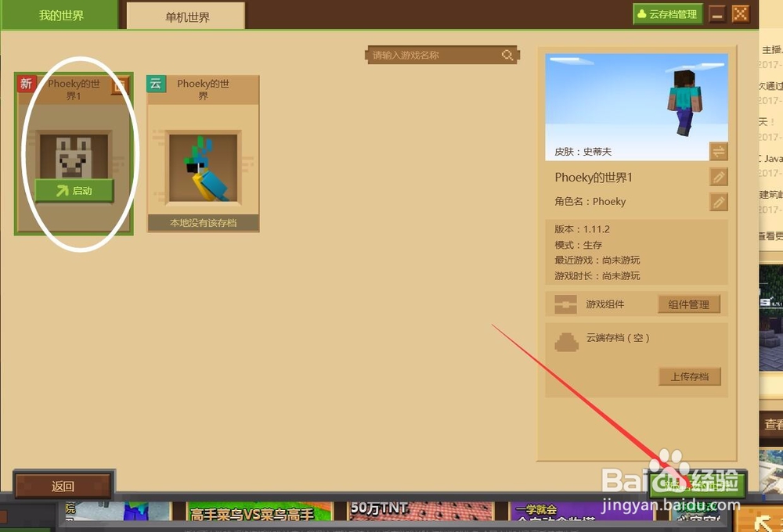The width and height of the screenshot is (783, 532).
Task: Click the 返回 back button
Action: (63, 486)
